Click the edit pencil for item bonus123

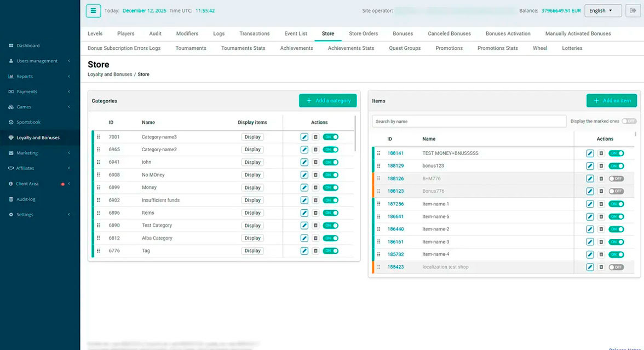click(590, 166)
